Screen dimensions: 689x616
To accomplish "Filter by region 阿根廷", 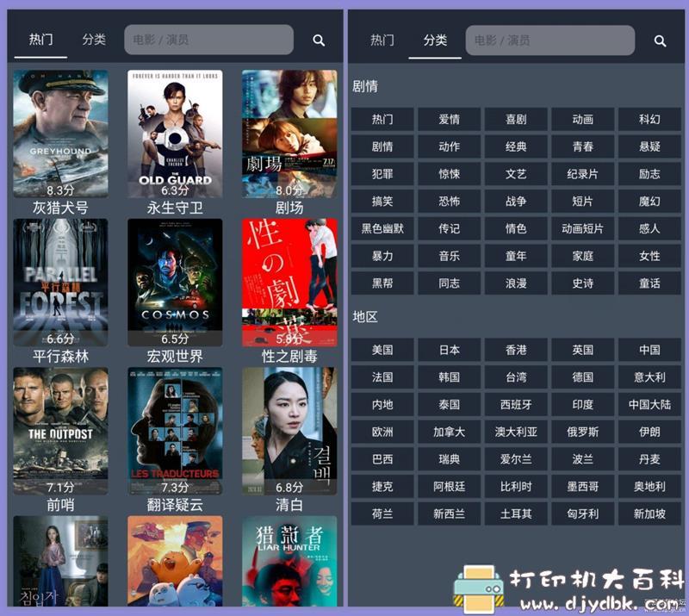I will pyautogui.click(x=449, y=487).
